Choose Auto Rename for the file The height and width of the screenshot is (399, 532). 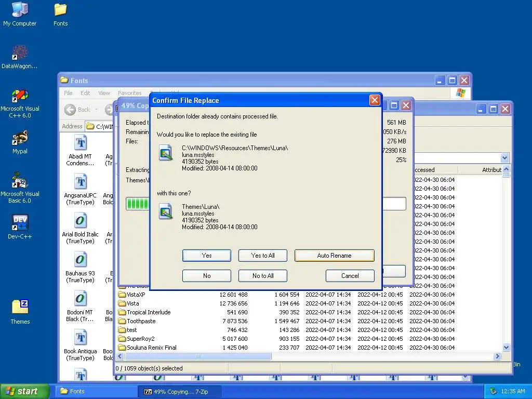pos(334,256)
